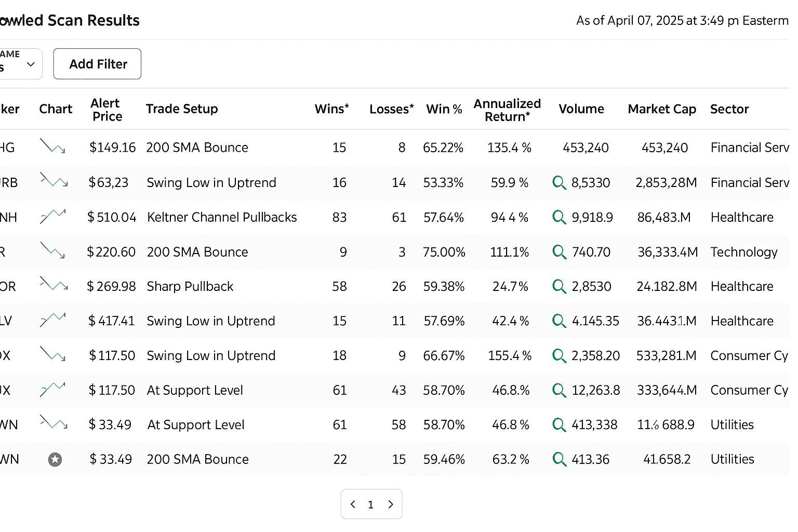Click alert price $510.04
Viewport: 798px width, 532px height.
click(112, 217)
